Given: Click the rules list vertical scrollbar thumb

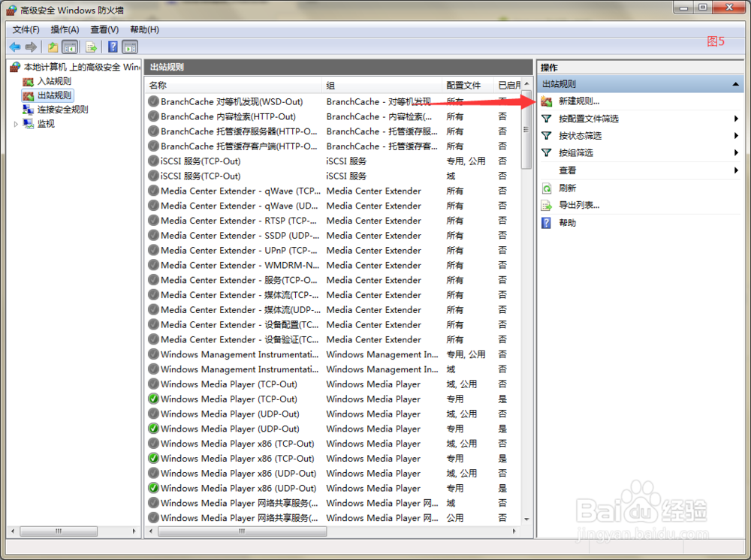Looking at the screenshot, I should pyautogui.click(x=526, y=129).
